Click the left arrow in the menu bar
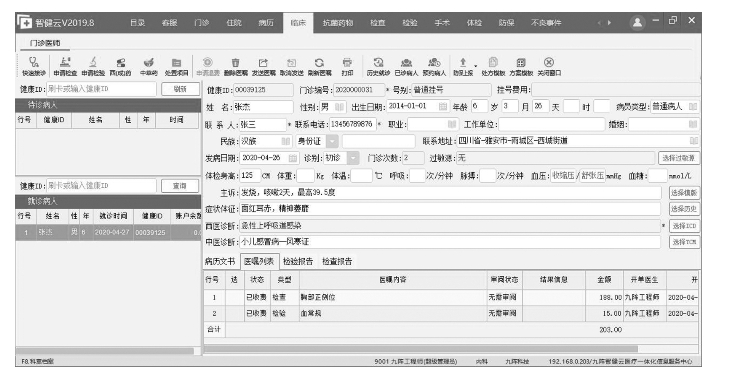Viewport: 729px width, 372px height. 599,23
